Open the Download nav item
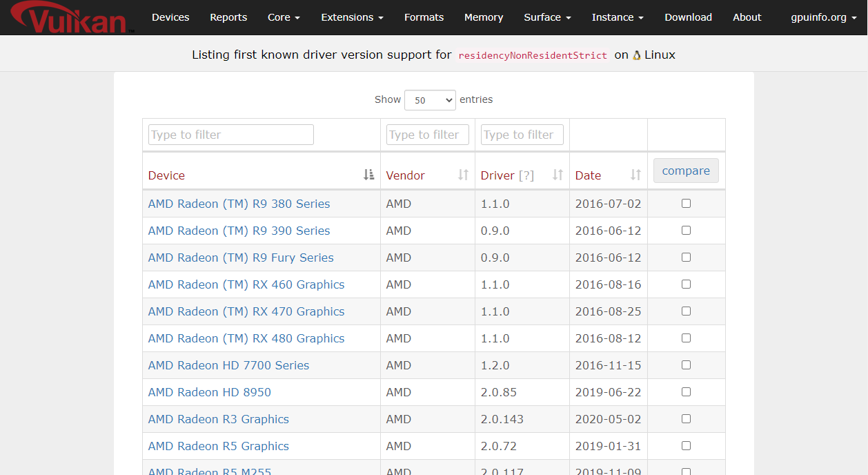 (x=688, y=17)
